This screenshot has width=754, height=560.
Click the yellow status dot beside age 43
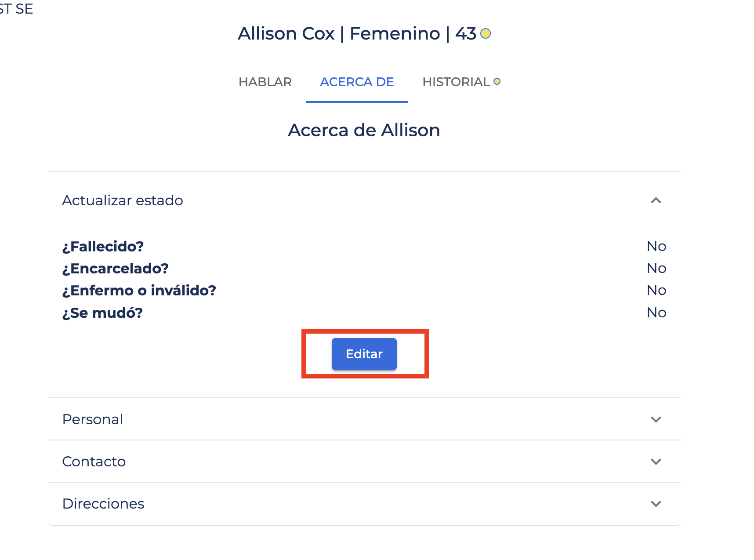(486, 33)
